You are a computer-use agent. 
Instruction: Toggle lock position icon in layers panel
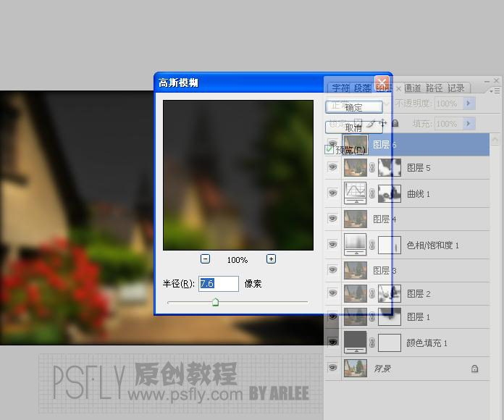click(x=383, y=123)
